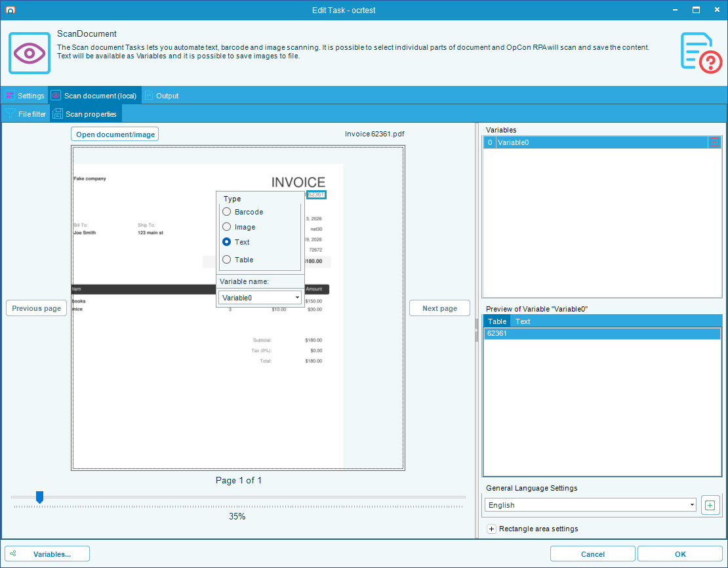Screen dimensions: 728x568
Task: Open the Output tab
Action: coord(161,96)
